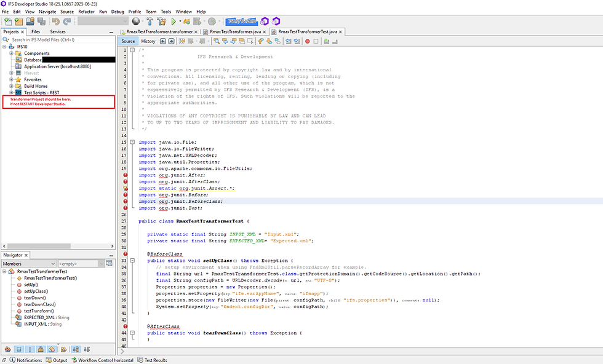This screenshot has height=364, width=603.
Task: Toggle Rectangular Selection in editor toolbar
Action: [250, 41]
